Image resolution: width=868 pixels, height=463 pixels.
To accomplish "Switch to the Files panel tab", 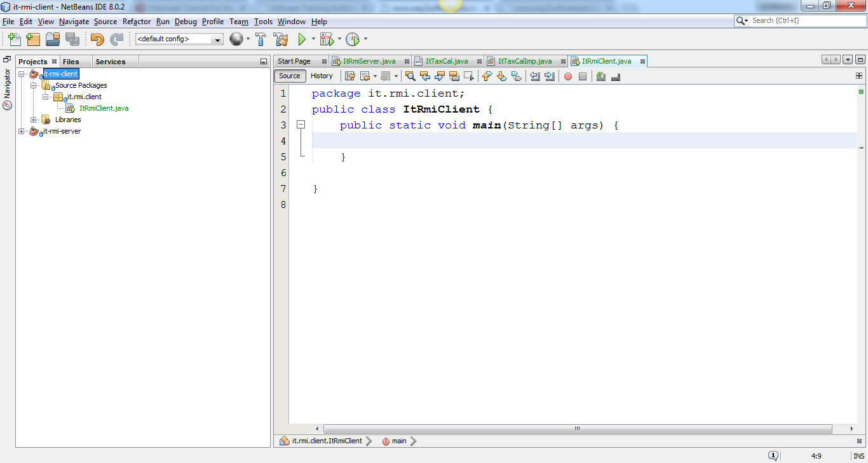I will [x=71, y=62].
